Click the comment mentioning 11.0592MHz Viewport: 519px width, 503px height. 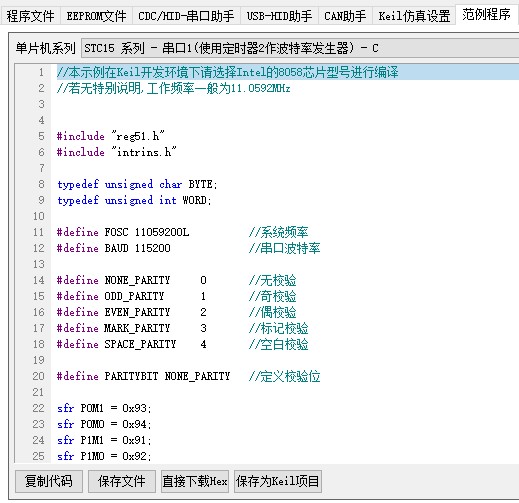tap(173, 88)
